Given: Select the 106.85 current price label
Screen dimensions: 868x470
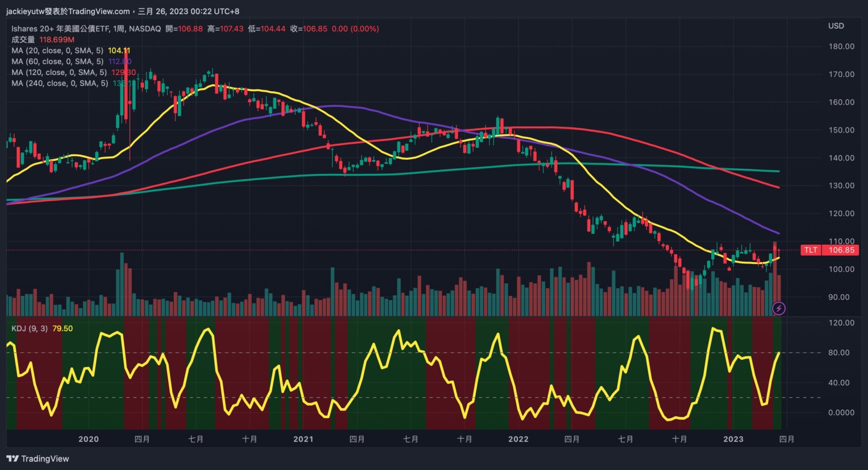Looking at the screenshot, I should click(841, 250).
